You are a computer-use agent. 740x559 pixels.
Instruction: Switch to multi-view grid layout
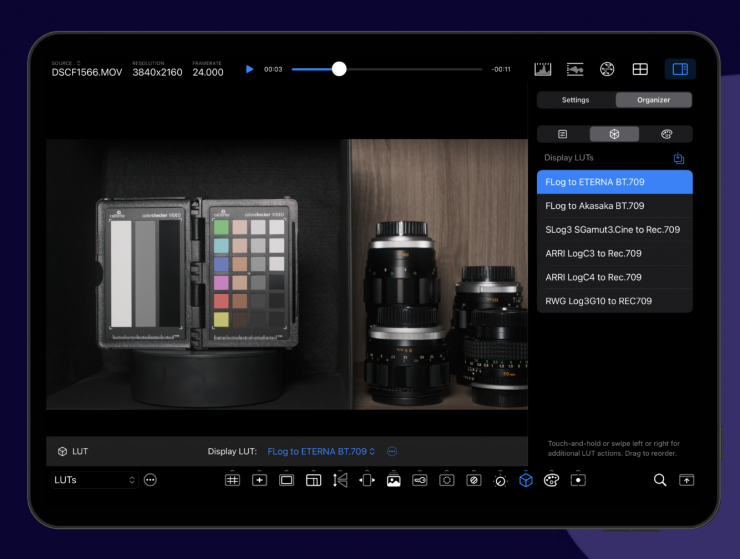pos(640,69)
